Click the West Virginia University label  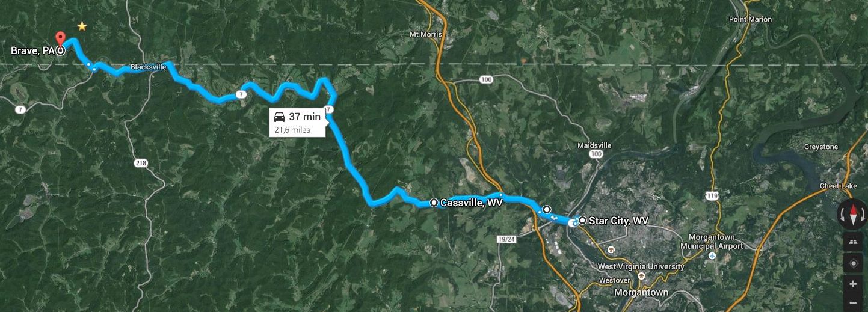(641, 266)
